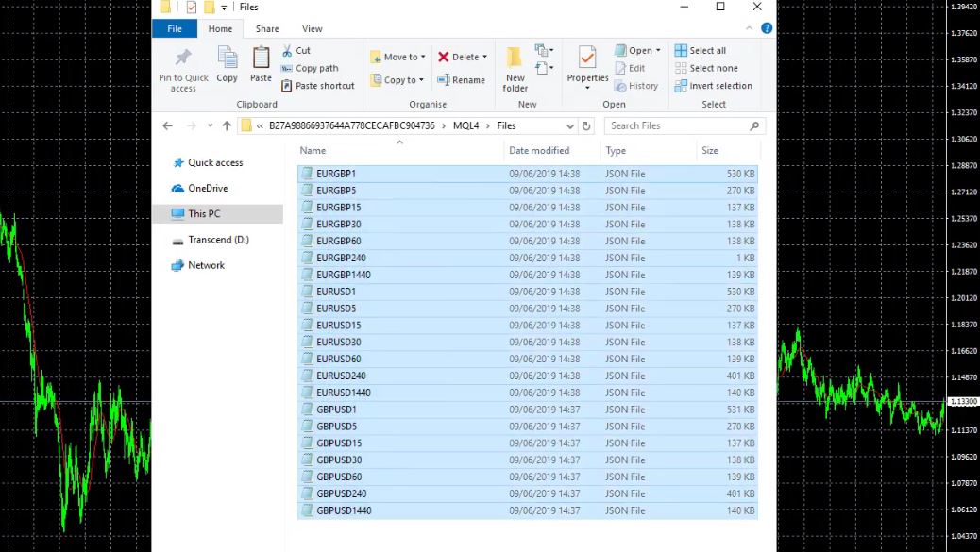
Task: Click the Pin to Quick access icon
Action: click(x=183, y=59)
